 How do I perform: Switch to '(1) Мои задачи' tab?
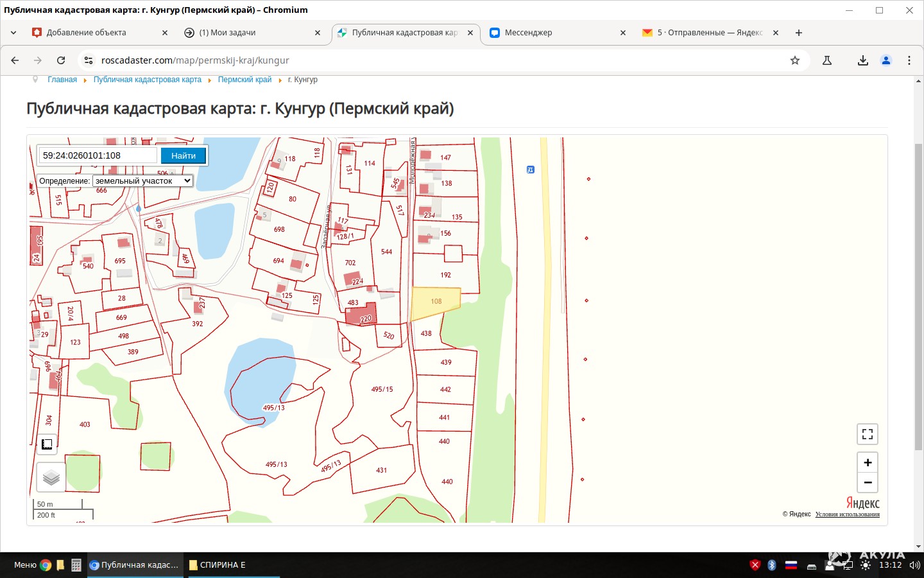click(x=227, y=33)
